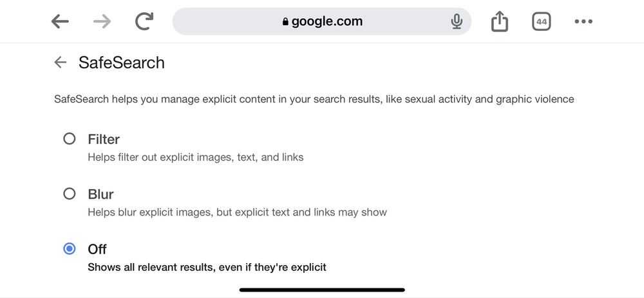Tap the browser back arrow

[x=60, y=21]
